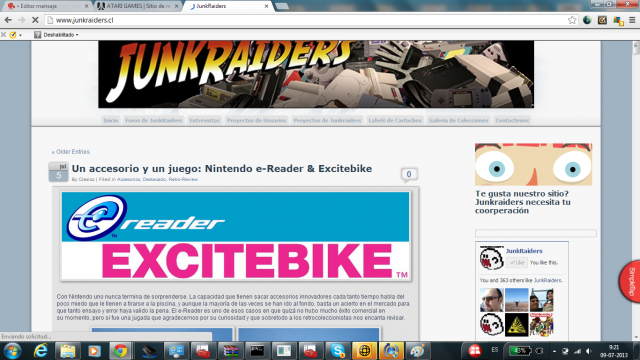Click the green globe extension icon
The width and height of the screenshot is (640, 360).
[x=587, y=20]
